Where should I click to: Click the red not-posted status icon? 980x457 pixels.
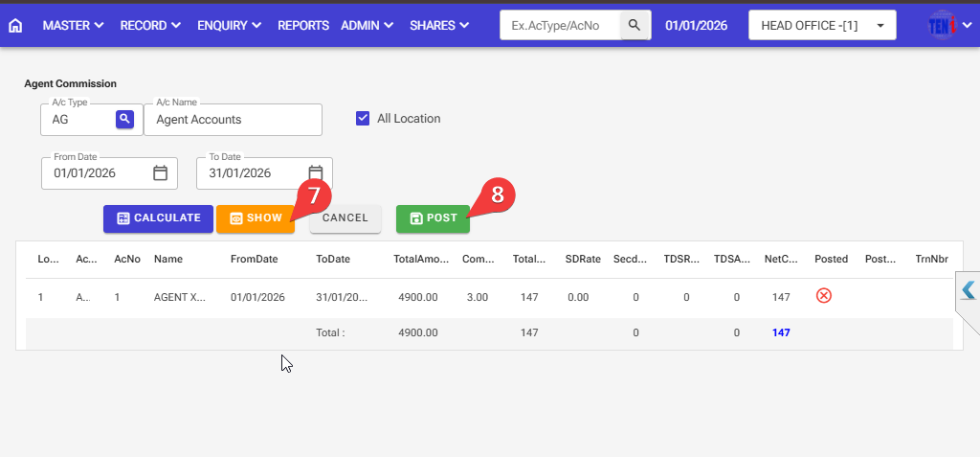tap(823, 296)
